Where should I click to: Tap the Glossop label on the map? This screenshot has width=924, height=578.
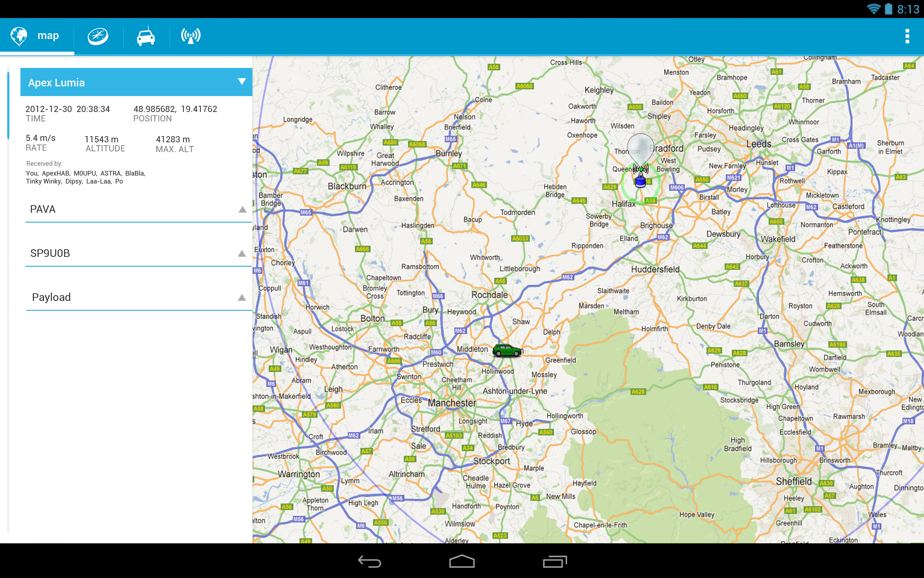[583, 432]
